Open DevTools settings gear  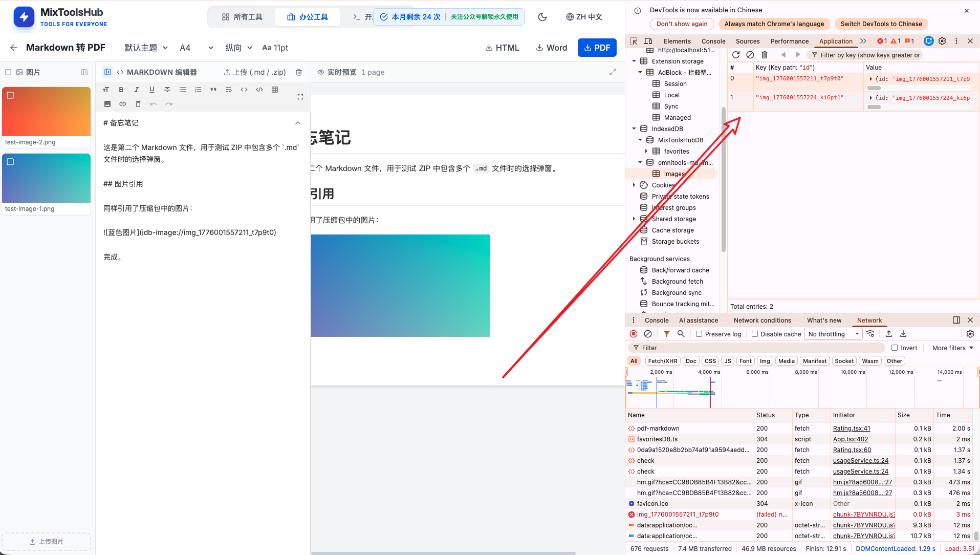(x=942, y=41)
